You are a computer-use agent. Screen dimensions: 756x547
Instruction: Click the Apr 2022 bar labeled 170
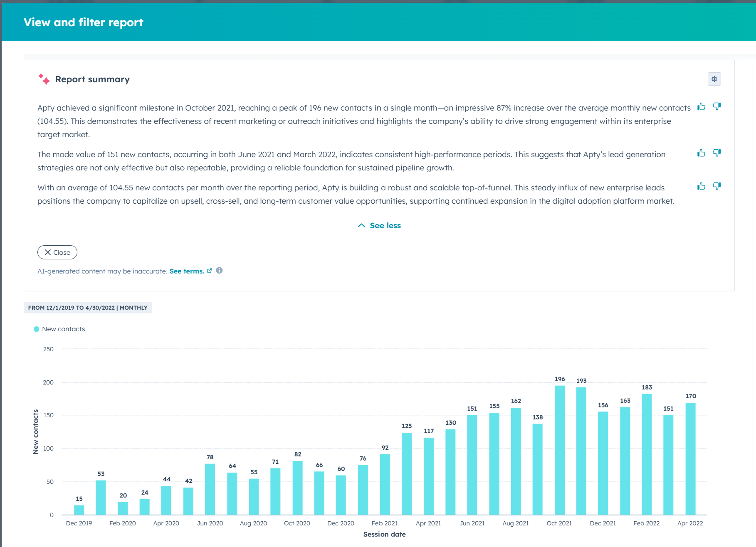pos(690,459)
